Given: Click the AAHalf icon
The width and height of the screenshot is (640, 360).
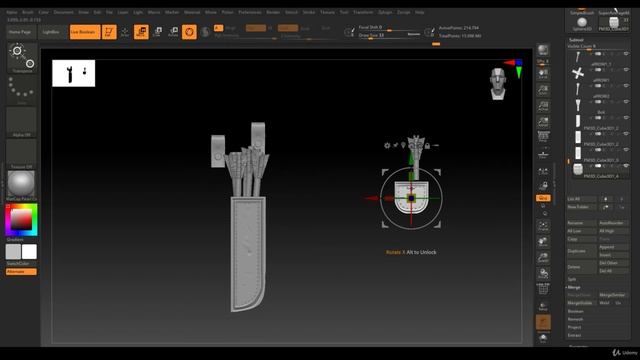Looking at the screenshot, I should [543, 122].
